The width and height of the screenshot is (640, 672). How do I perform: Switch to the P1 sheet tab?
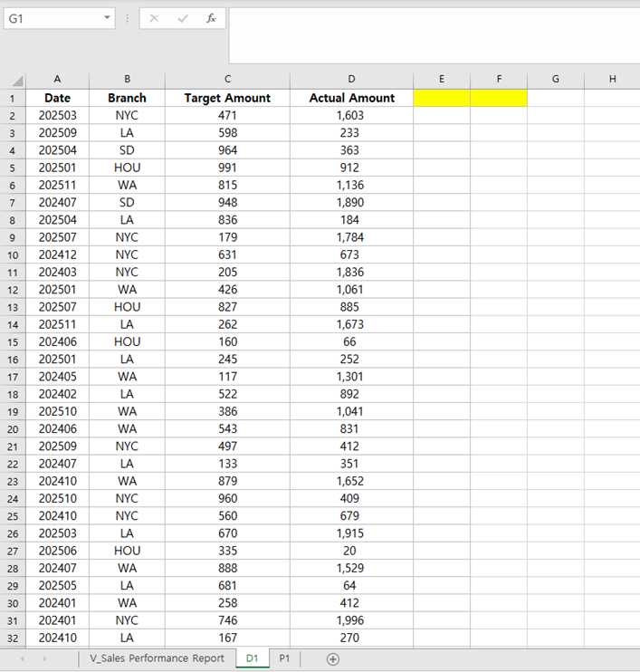(284, 658)
